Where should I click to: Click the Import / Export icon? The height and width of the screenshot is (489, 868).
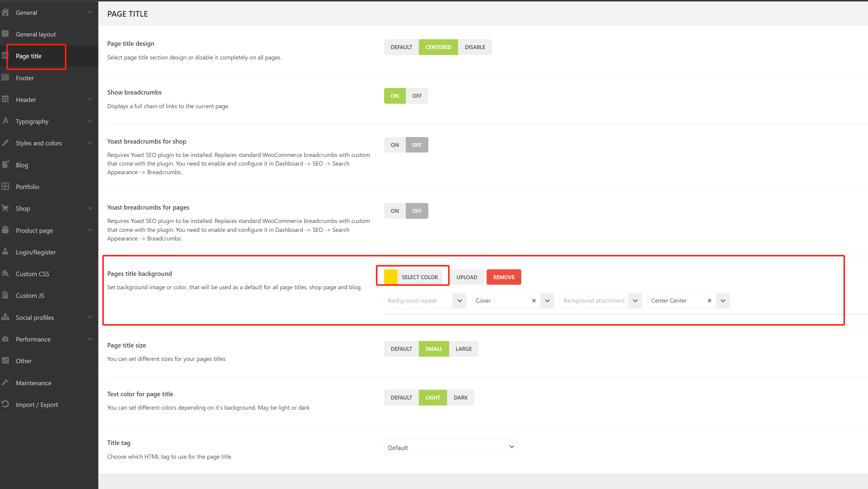coord(5,404)
